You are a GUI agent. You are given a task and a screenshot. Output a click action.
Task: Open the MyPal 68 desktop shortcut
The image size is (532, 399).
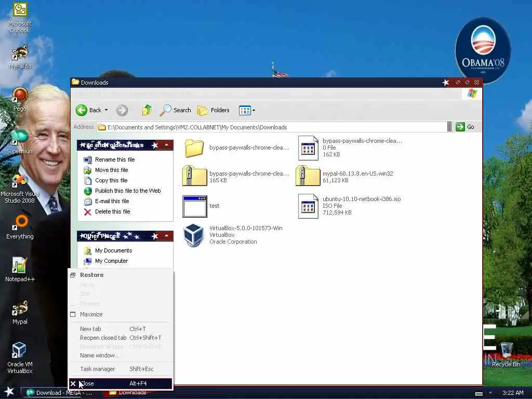coord(20,57)
